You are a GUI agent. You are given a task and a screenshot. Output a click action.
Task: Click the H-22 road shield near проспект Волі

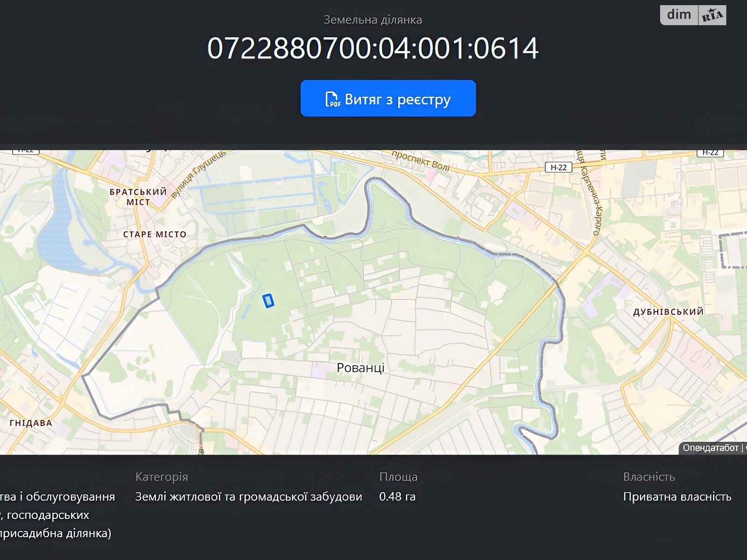click(x=558, y=168)
